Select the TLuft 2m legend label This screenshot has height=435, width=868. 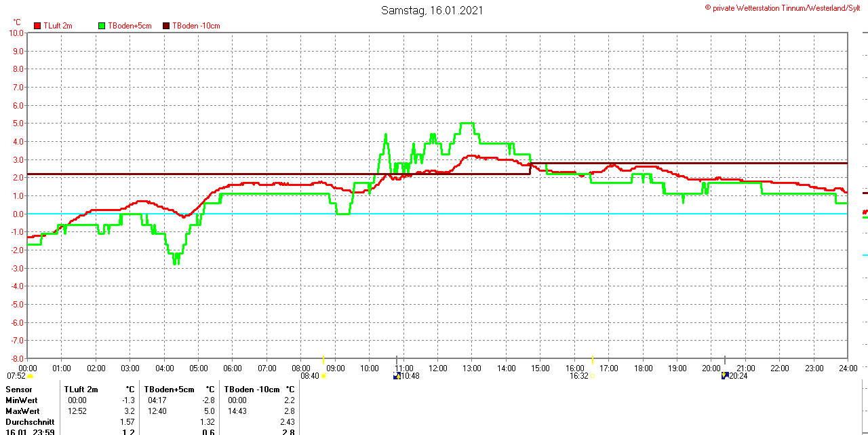(x=58, y=26)
